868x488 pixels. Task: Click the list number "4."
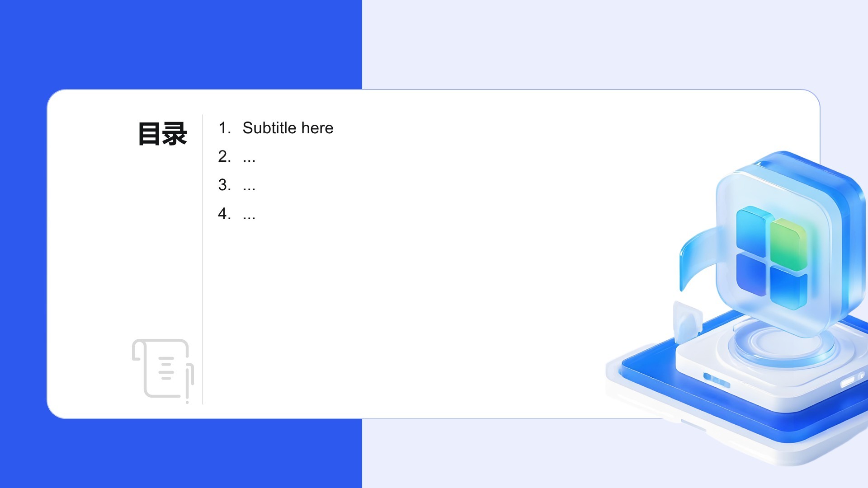click(x=224, y=214)
